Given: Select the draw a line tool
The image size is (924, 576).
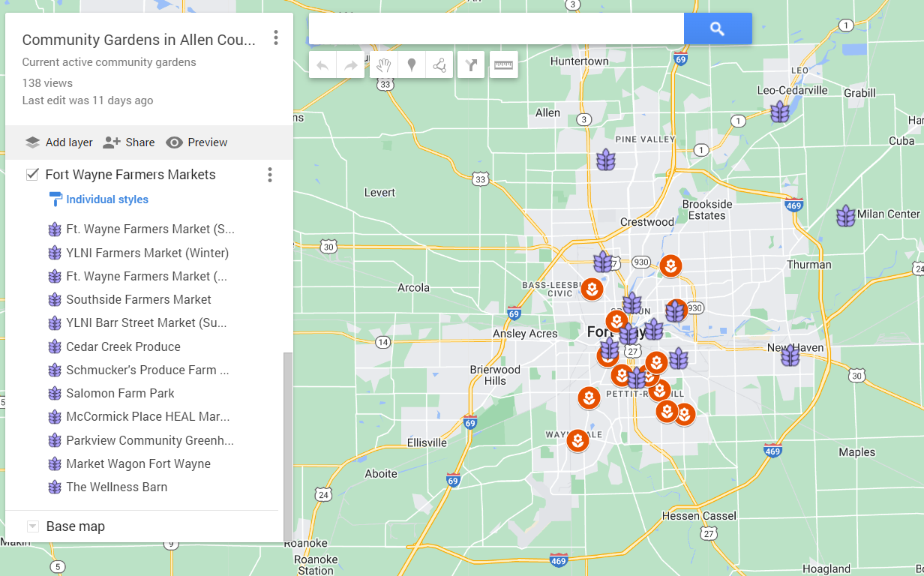Looking at the screenshot, I should click(x=439, y=65).
